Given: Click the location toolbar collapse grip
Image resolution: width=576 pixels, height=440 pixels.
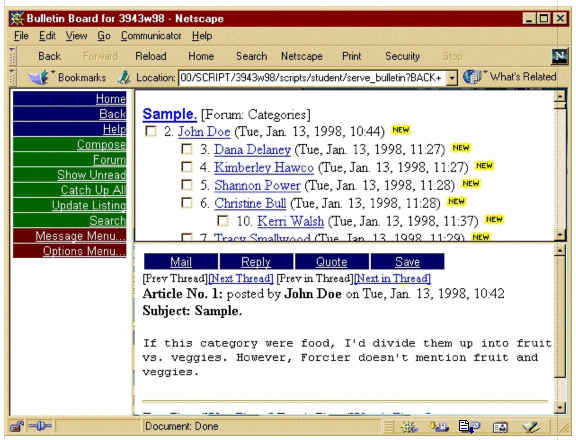Looking at the screenshot, I should pyautogui.click(x=13, y=77).
